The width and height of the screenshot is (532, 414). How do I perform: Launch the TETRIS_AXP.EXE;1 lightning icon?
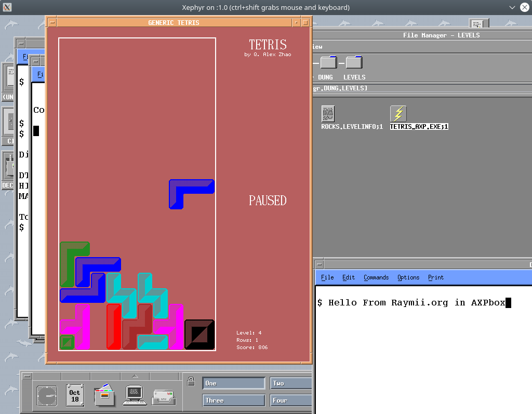tap(398, 114)
